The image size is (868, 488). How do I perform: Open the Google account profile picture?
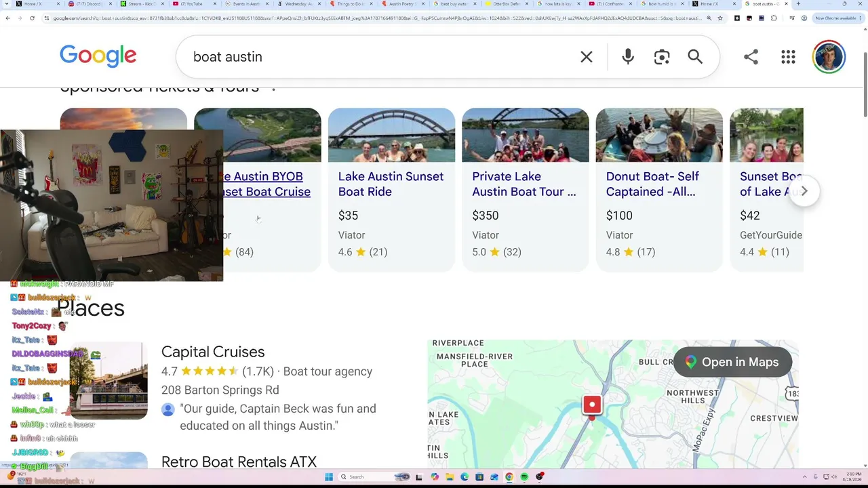pyautogui.click(x=829, y=57)
